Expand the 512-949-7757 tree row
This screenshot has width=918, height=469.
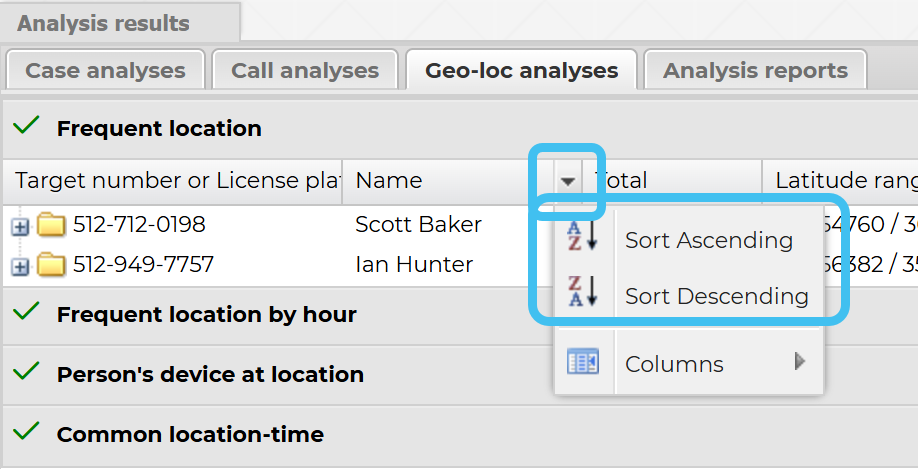(x=21, y=266)
